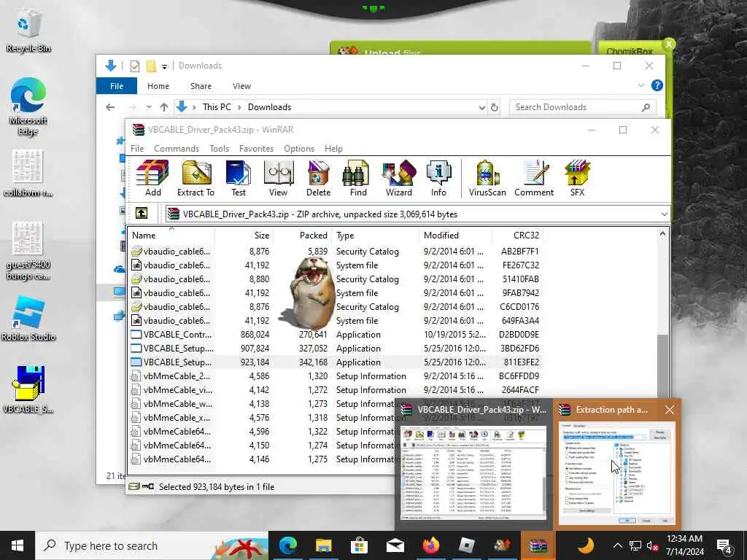Refresh the Downloads folder view
The width and height of the screenshot is (747, 560).
click(495, 107)
